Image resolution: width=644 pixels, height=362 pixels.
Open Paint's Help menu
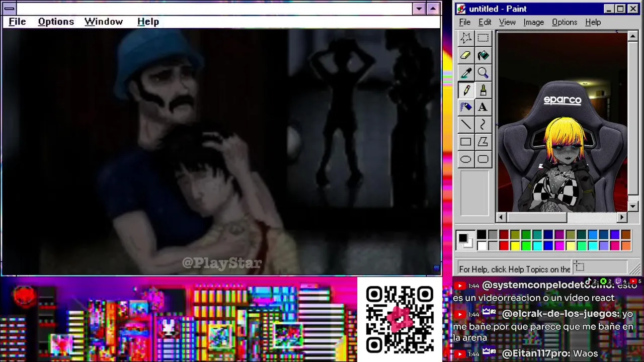tap(593, 22)
